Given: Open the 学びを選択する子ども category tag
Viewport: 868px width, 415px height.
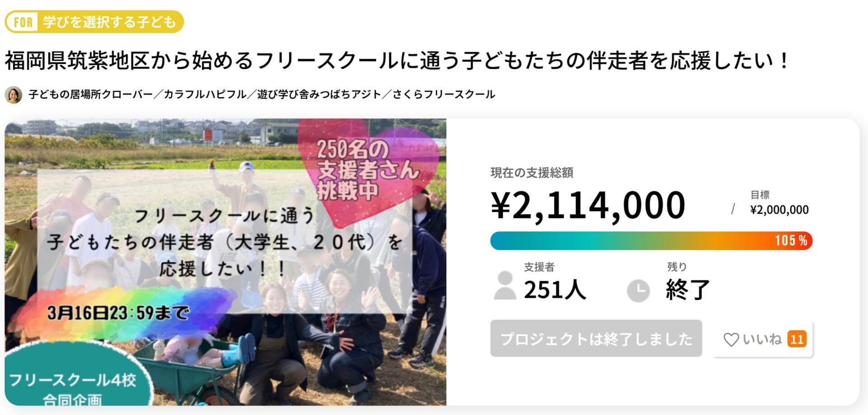Looking at the screenshot, I should pyautogui.click(x=109, y=22).
